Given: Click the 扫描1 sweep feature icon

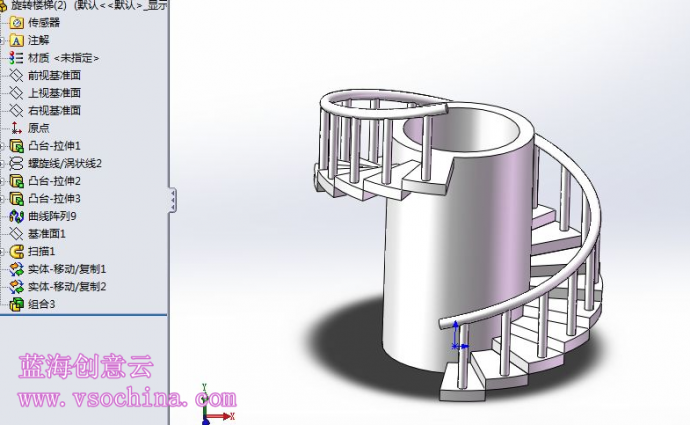Looking at the screenshot, I should tap(17, 251).
